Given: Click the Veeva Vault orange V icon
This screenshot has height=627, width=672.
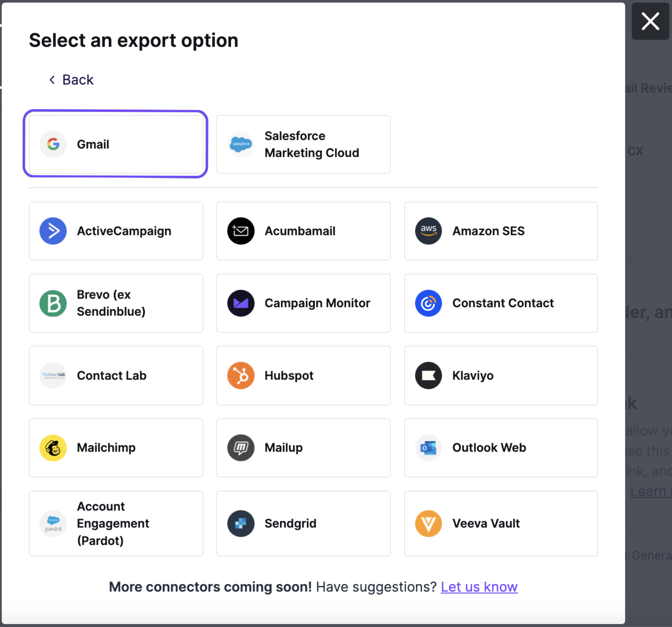Looking at the screenshot, I should coord(428,523).
